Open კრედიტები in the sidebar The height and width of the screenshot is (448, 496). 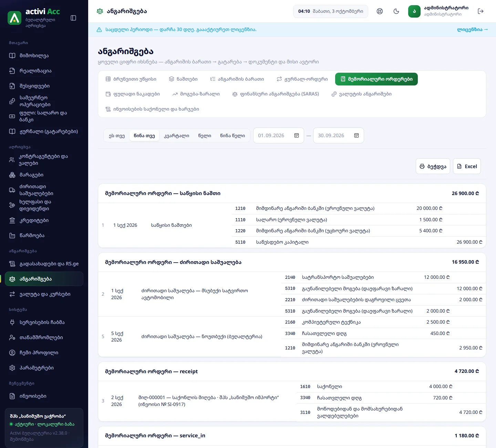[44, 220]
